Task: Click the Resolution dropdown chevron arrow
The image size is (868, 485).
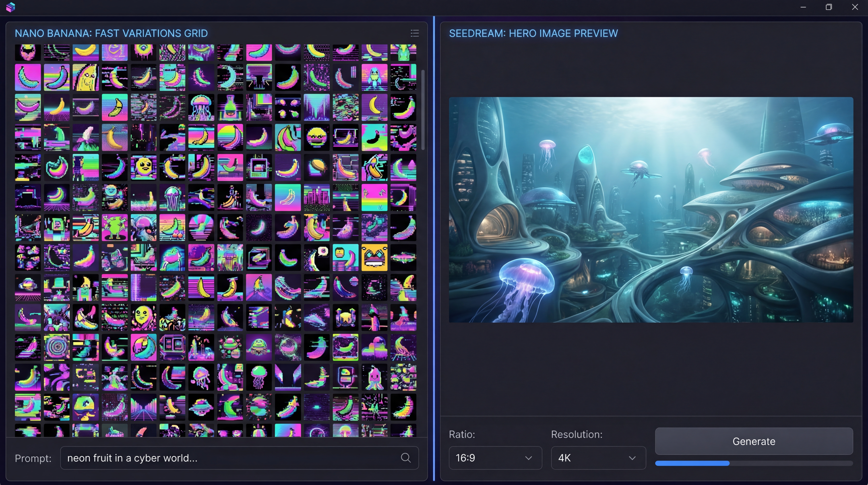Action: tap(632, 458)
